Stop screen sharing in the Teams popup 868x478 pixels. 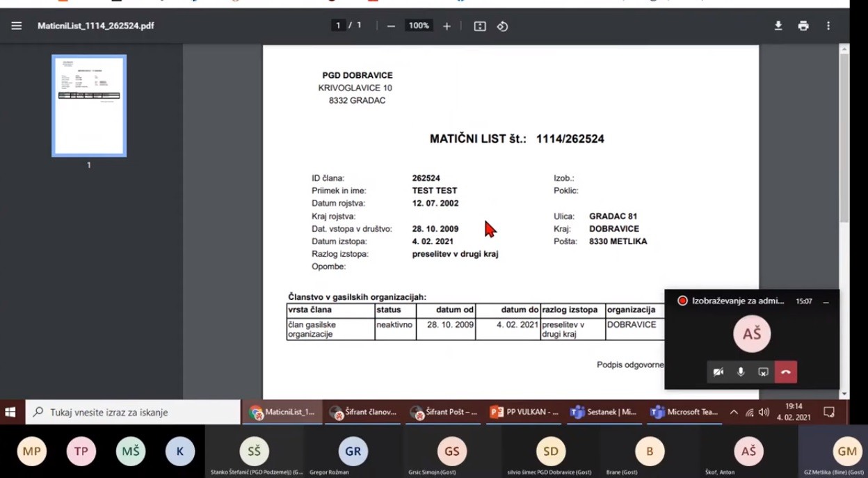[x=763, y=372]
